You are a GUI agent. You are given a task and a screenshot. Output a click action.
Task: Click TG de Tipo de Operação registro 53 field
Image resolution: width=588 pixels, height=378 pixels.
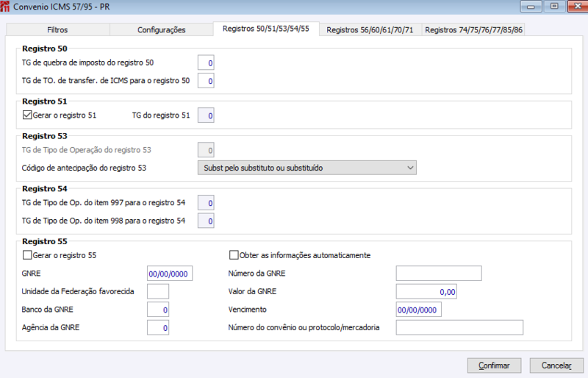click(206, 150)
